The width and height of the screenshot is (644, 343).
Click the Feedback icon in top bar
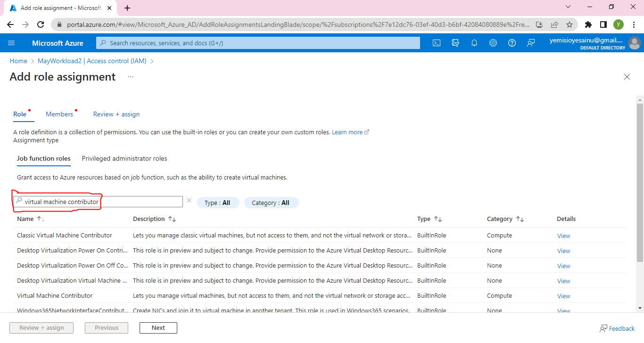click(x=531, y=43)
